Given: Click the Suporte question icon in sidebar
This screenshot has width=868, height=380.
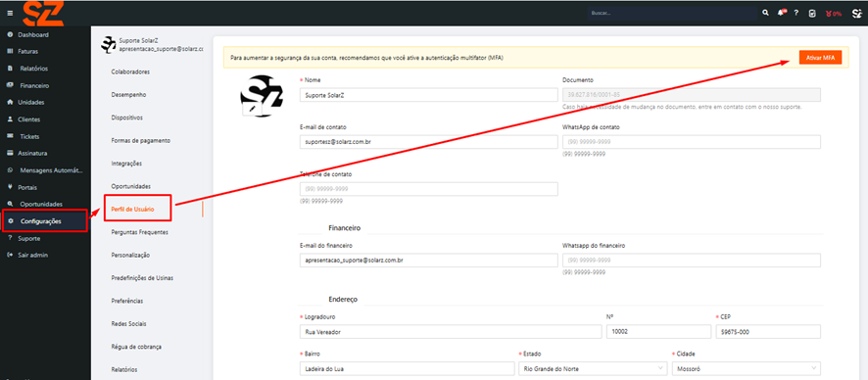Looking at the screenshot, I should coord(10,238).
